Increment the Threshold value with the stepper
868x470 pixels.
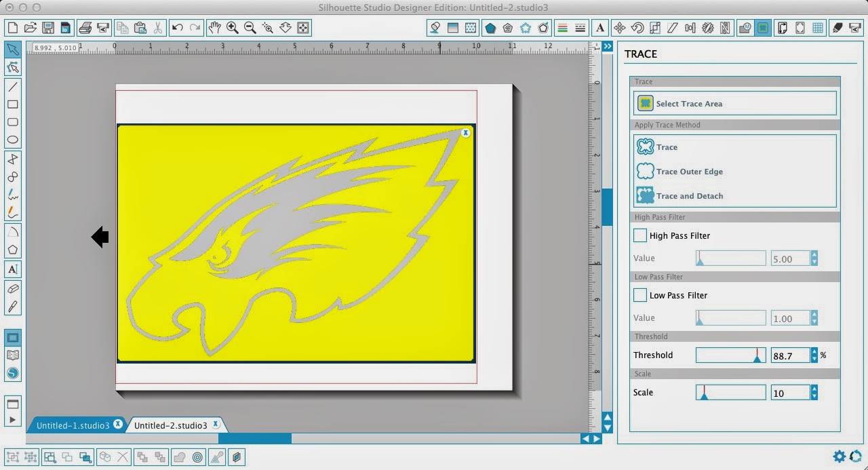pos(813,351)
